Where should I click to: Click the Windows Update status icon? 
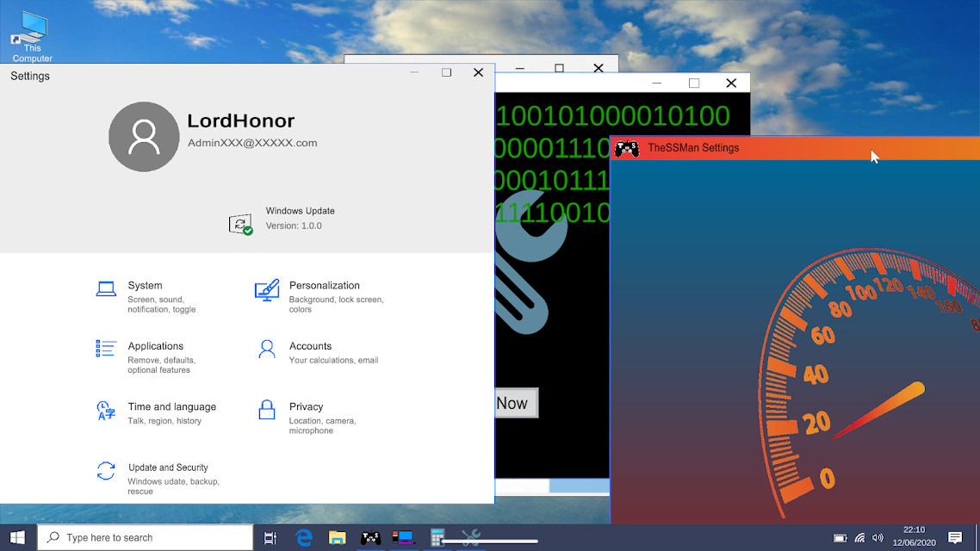(241, 225)
